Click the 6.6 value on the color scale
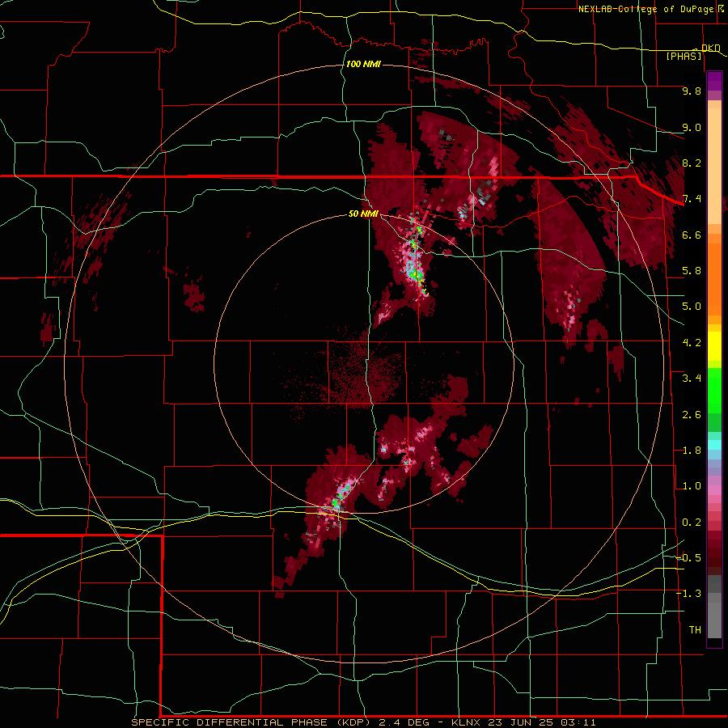 click(692, 235)
